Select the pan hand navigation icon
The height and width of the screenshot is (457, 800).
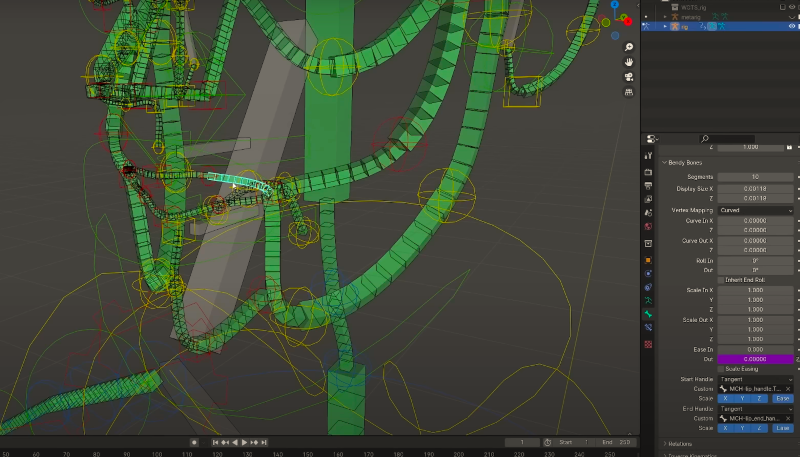[x=628, y=62]
